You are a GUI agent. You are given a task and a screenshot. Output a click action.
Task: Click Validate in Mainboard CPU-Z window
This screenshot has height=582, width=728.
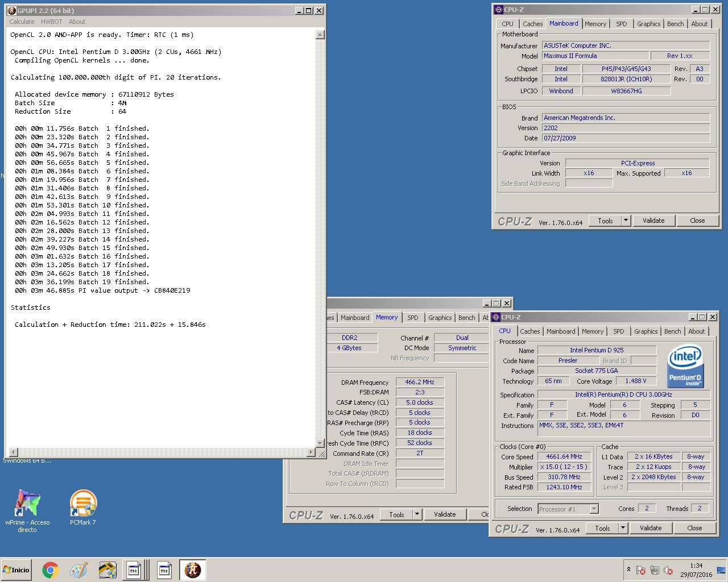pyautogui.click(x=653, y=221)
